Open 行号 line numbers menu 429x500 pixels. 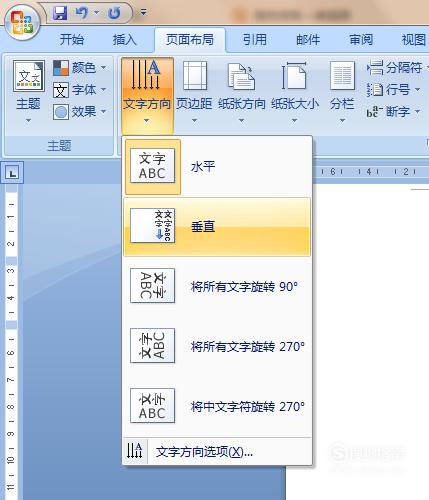[x=393, y=90]
